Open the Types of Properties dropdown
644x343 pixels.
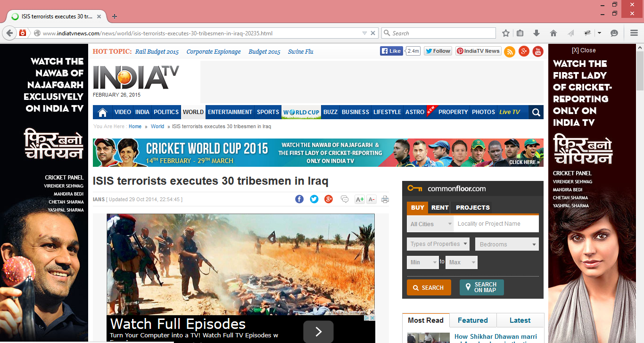(x=438, y=244)
